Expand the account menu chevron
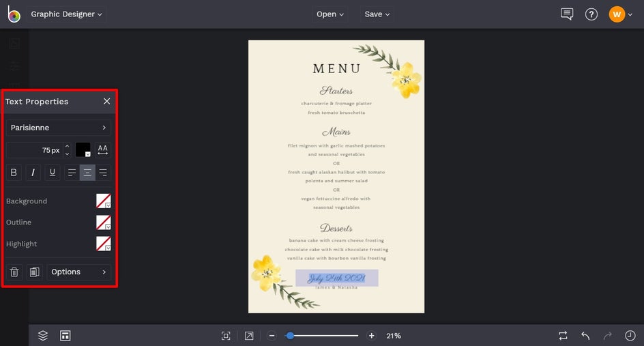644x346 pixels. (x=630, y=15)
